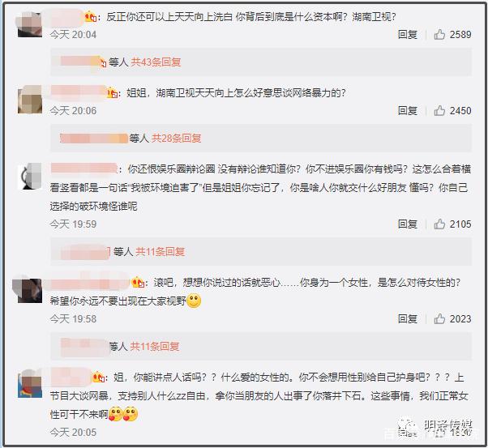Expand the 共43条回复 reply thread

coord(156,62)
